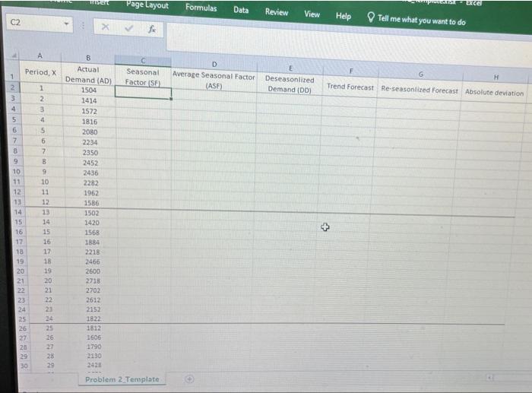This screenshot has width=532, height=393.
Task: Click the cell containing 2130
Action: pyautogui.click(x=94, y=356)
